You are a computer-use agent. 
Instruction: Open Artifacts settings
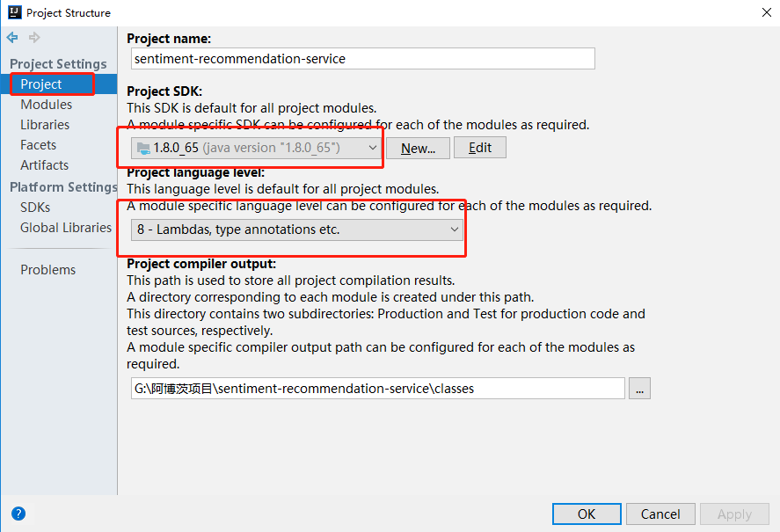pos(44,164)
